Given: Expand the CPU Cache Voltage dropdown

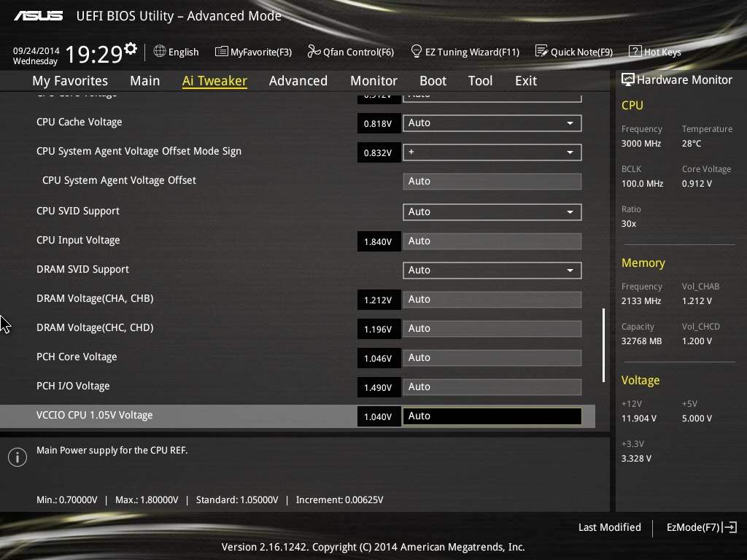Looking at the screenshot, I should click(492, 122).
